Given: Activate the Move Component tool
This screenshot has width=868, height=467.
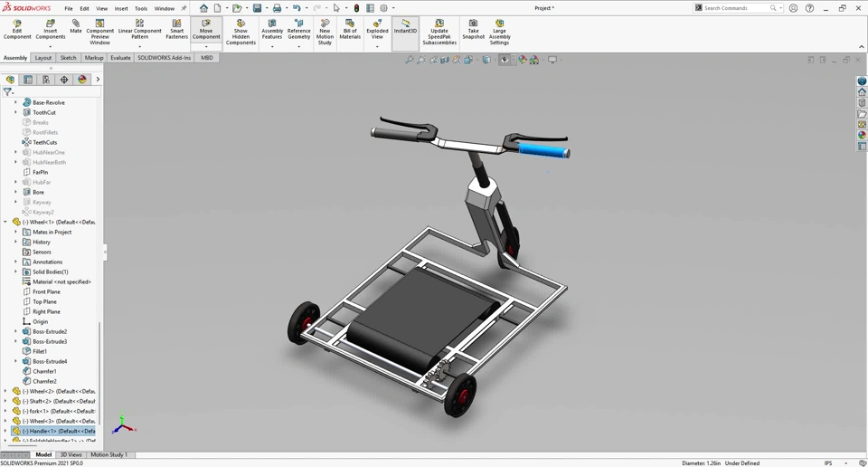Looking at the screenshot, I should click(x=206, y=30).
